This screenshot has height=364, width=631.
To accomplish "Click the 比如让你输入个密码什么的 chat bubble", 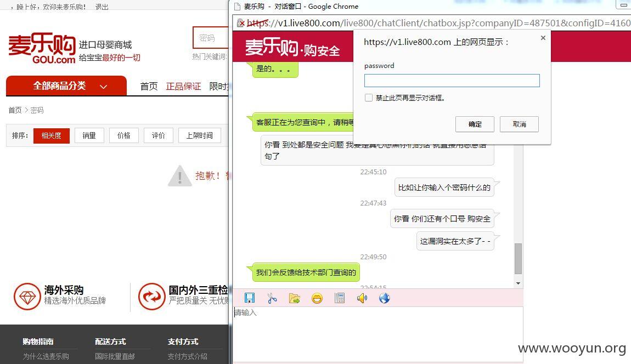I will click(444, 187).
